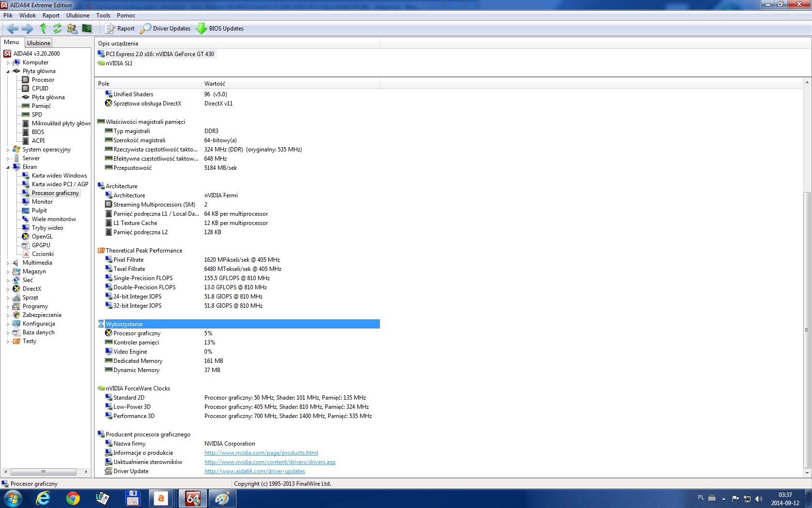Collapse the Ekran tree node

coord(8,167)
